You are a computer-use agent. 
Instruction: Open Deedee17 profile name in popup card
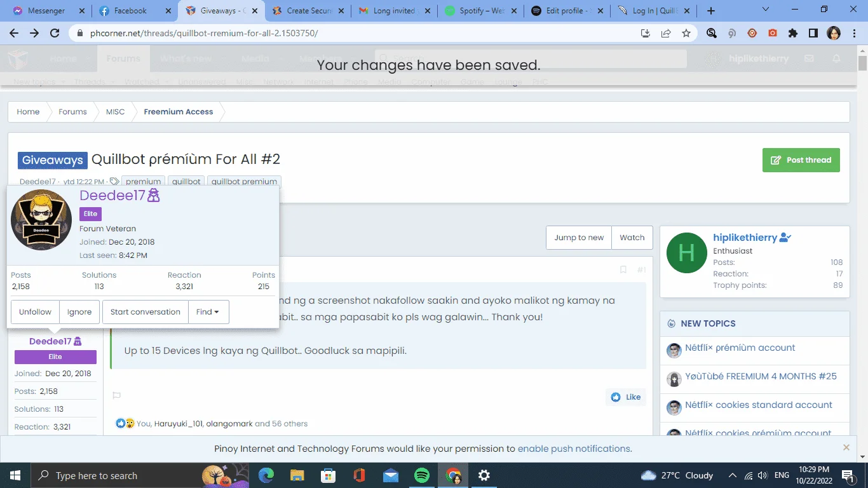pos(112,196)
